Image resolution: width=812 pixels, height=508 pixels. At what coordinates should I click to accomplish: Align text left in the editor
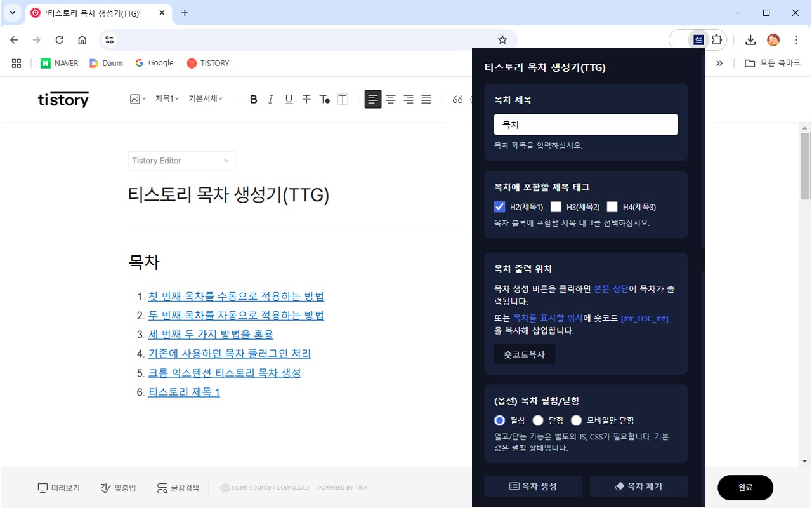[x=373, y=99]
